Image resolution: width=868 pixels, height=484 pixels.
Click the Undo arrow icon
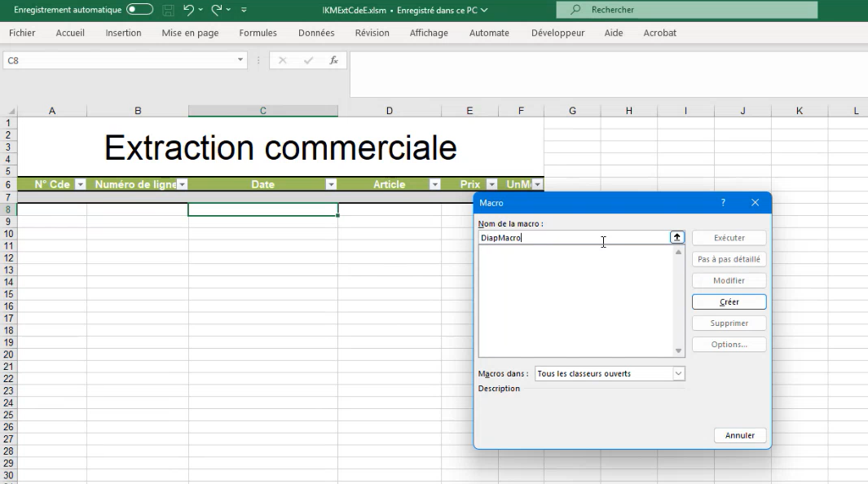click(x=189, y=10)
